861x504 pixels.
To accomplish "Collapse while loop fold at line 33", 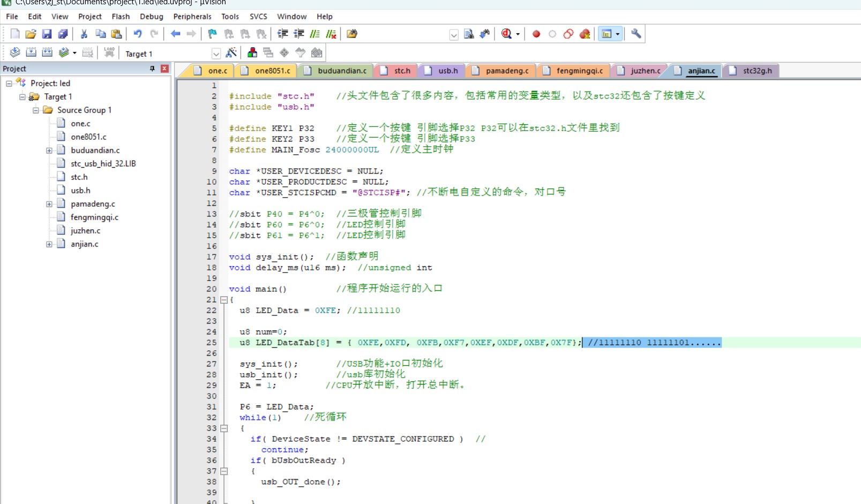I will 224,428.
